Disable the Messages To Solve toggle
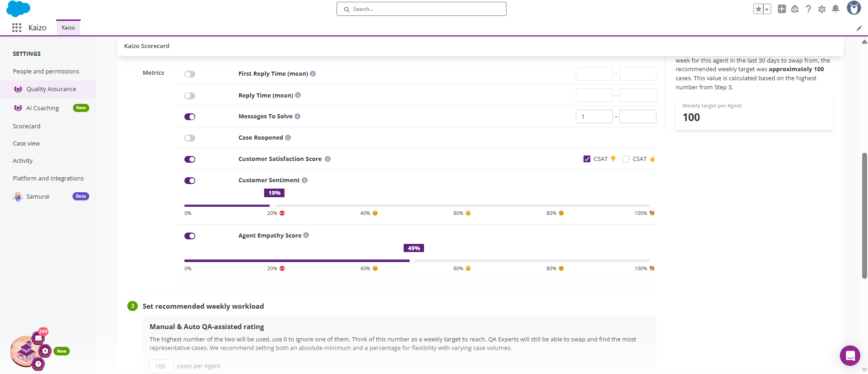Image resolution: width=868 pixels, height=374 pixels. tap(190, 117)
